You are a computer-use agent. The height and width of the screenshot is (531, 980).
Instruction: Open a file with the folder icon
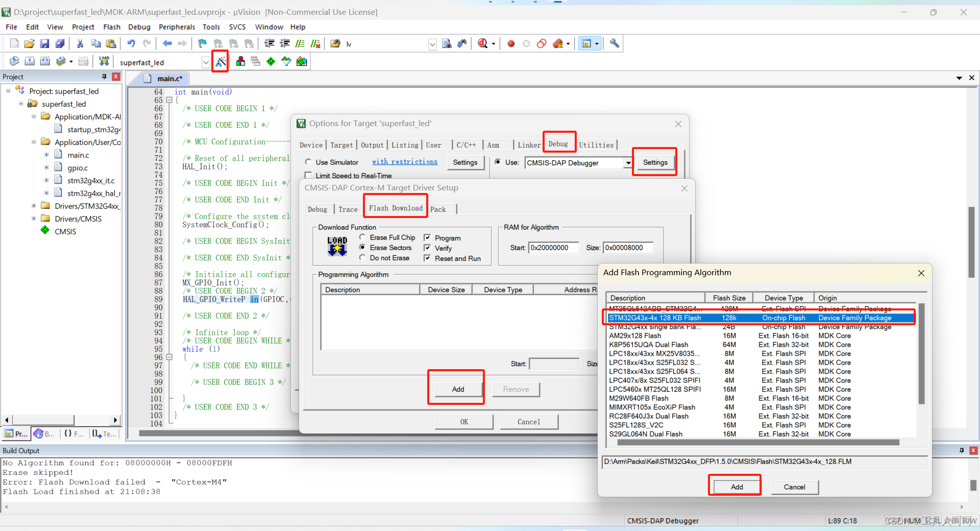(30, 44)
